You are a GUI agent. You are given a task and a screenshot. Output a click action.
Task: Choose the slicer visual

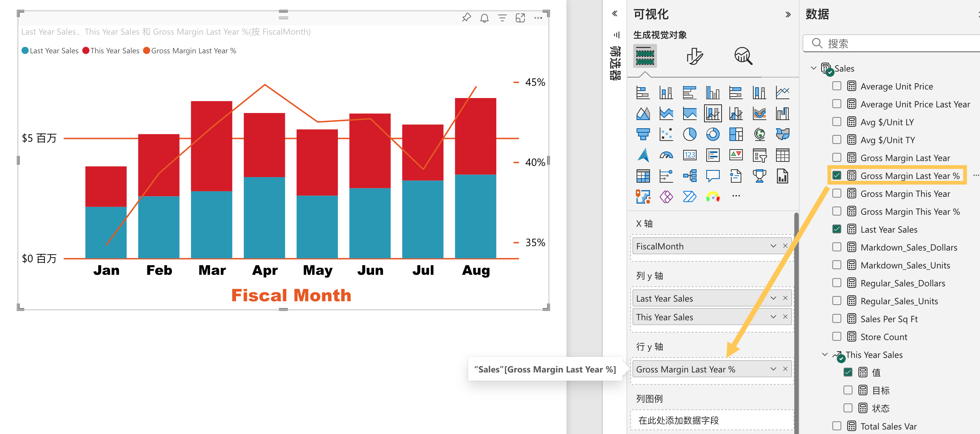pos(759,155)
